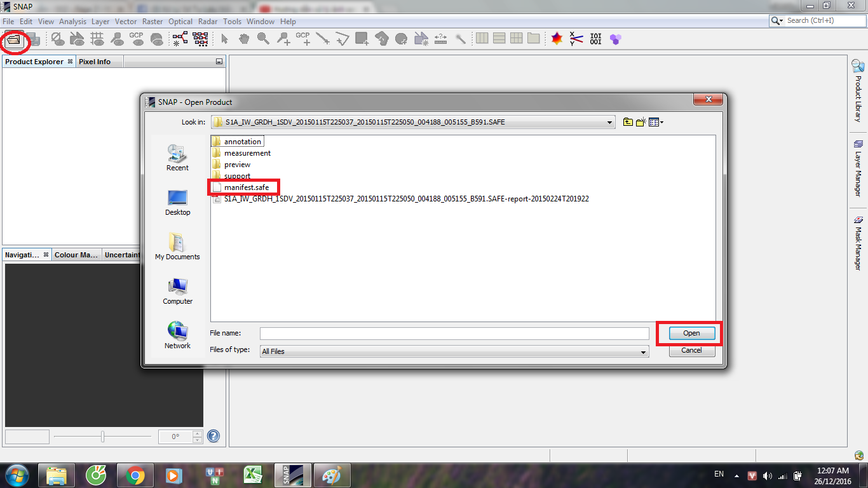Screen dimensions: 868x488
Task: Open the Mask Manager side panel
Action: 858,243
